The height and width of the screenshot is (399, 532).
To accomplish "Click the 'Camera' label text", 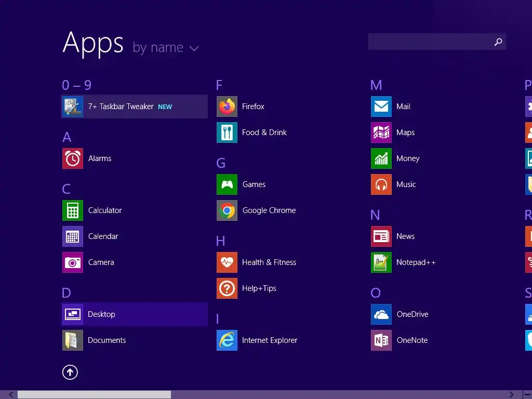I will (x=101, y=262).
